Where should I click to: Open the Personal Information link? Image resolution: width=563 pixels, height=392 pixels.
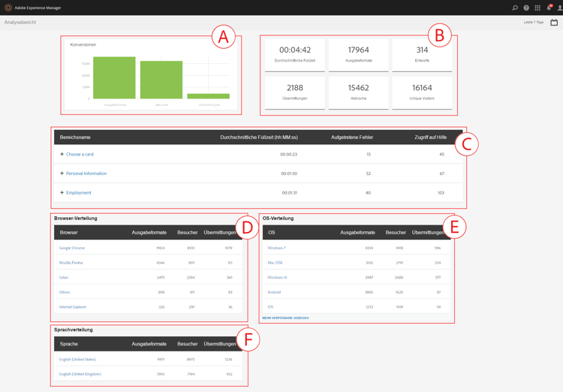click(x=86, y=173)
